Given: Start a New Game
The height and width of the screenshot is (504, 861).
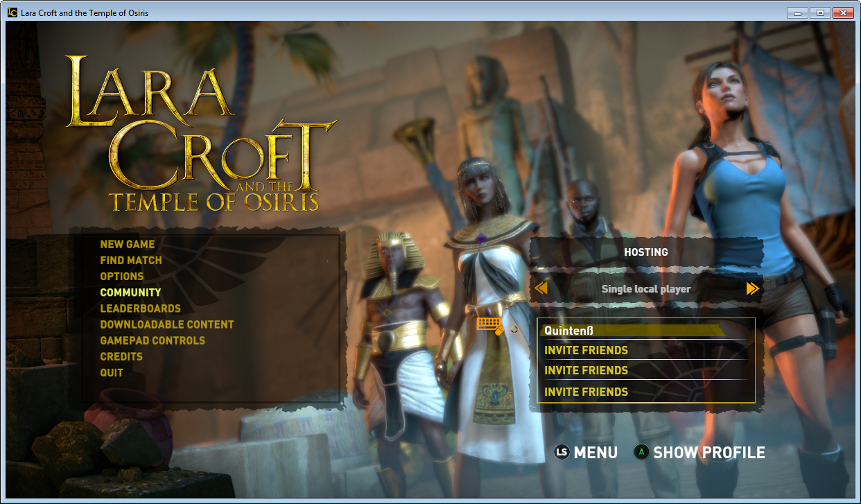Looking at the screenshot, I should 128,244.
